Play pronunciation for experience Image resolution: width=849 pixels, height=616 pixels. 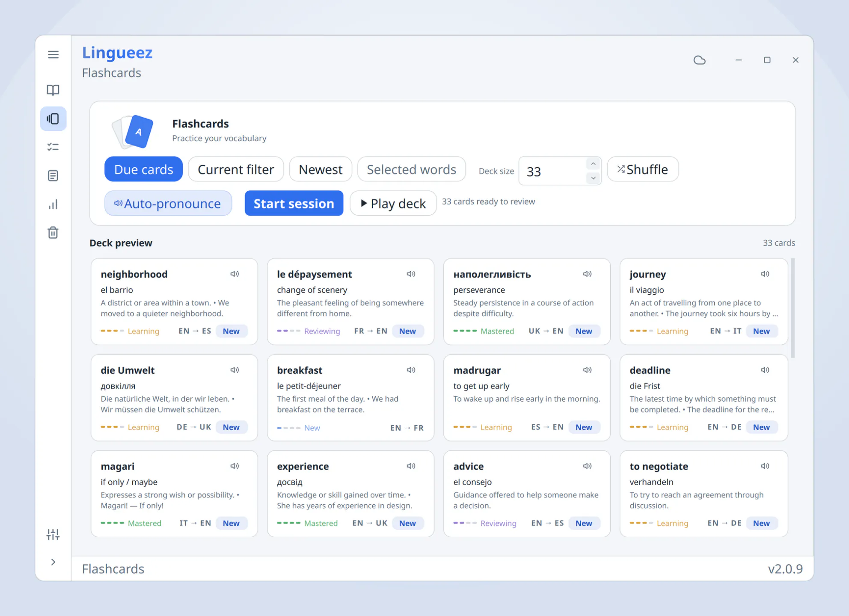(411, 466)
